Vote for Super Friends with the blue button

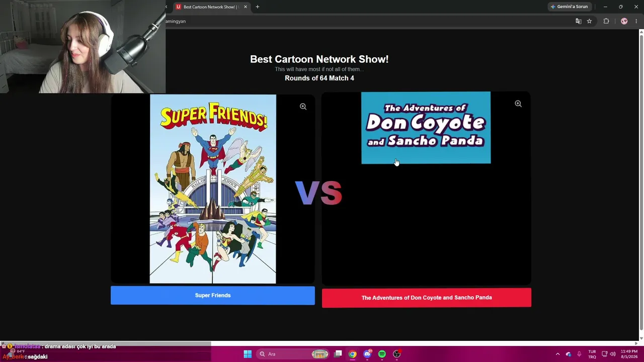[x=213, y=296]
